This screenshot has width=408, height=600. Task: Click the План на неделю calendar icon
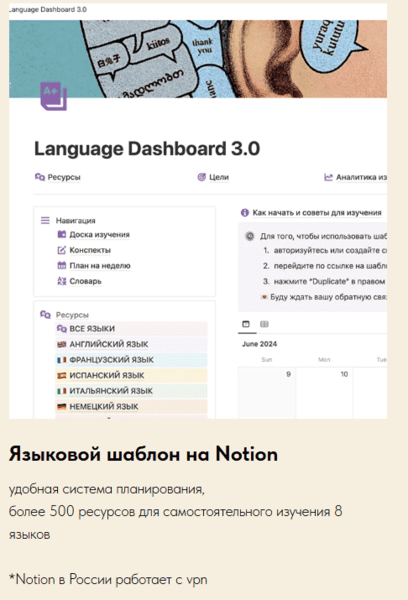(x=62, y=265)
